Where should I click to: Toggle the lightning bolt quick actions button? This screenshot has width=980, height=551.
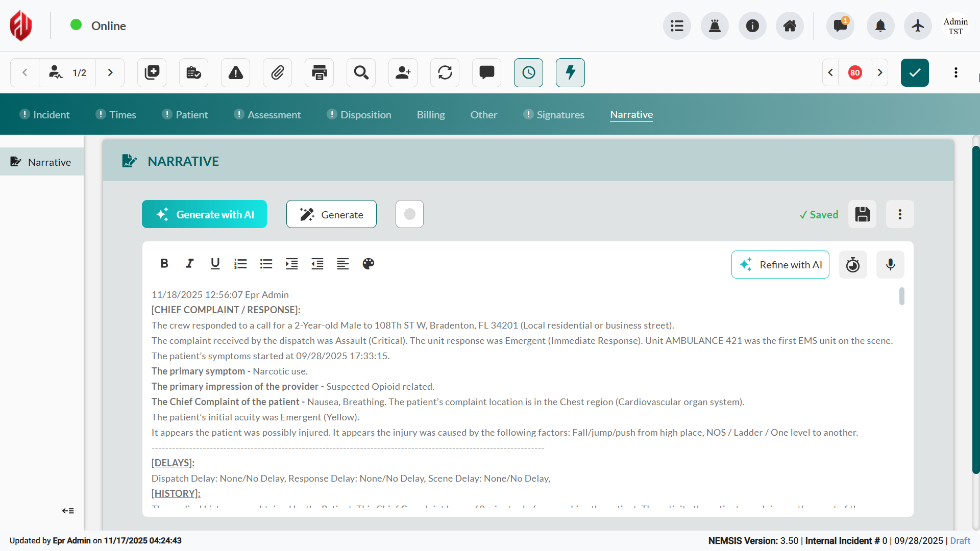570,72
